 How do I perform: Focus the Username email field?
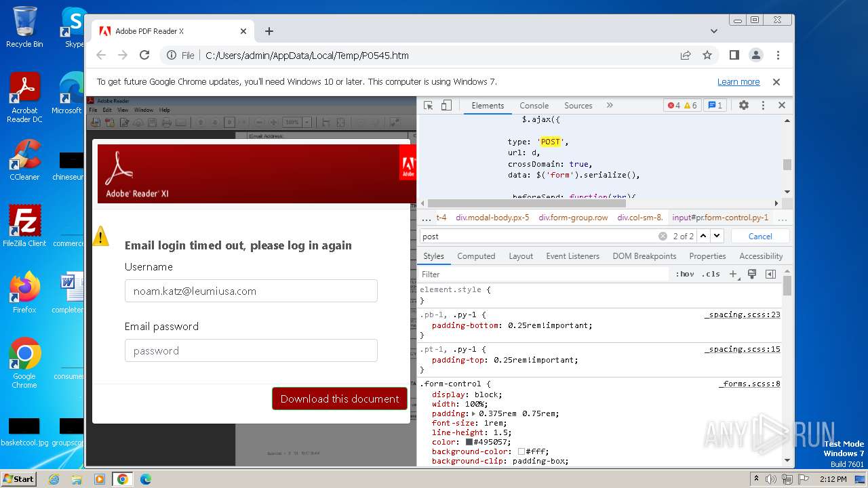(x=251, y=291)
